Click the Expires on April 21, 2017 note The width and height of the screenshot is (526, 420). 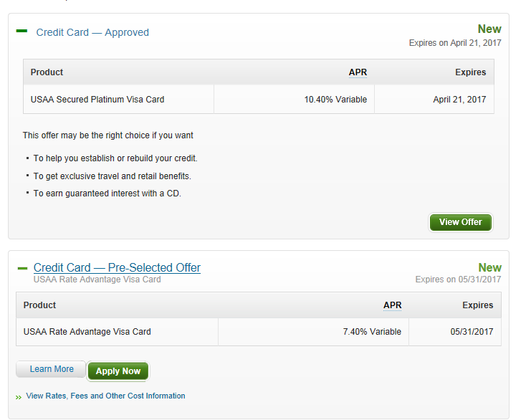point(455,43)
